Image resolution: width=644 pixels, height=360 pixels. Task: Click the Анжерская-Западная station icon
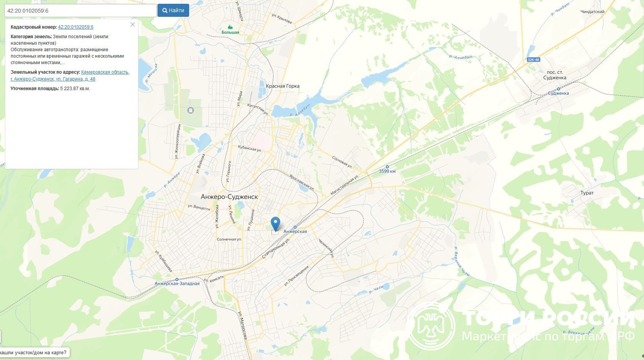point(177,279)
